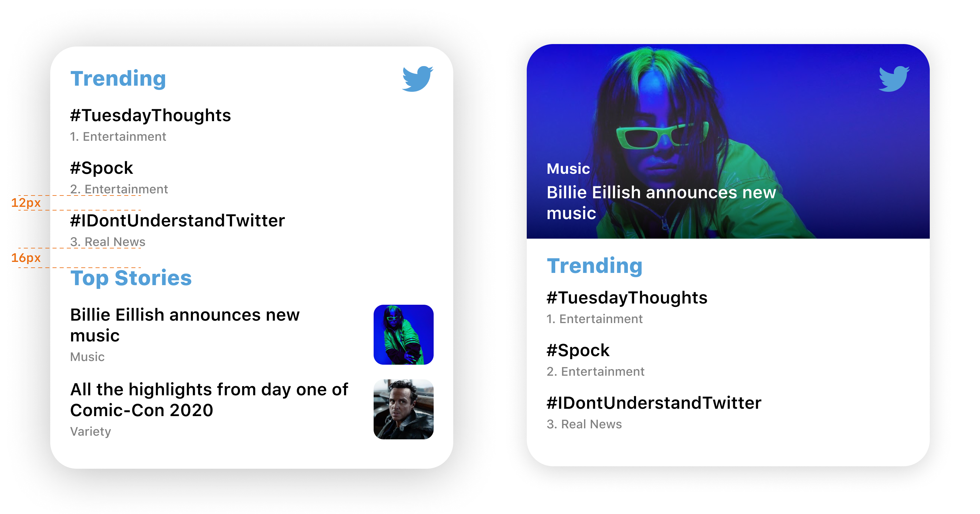Toggle the Music category label on hero image
Screen dimensions: 980x514
pyautogui.click(x=567, y=168)
